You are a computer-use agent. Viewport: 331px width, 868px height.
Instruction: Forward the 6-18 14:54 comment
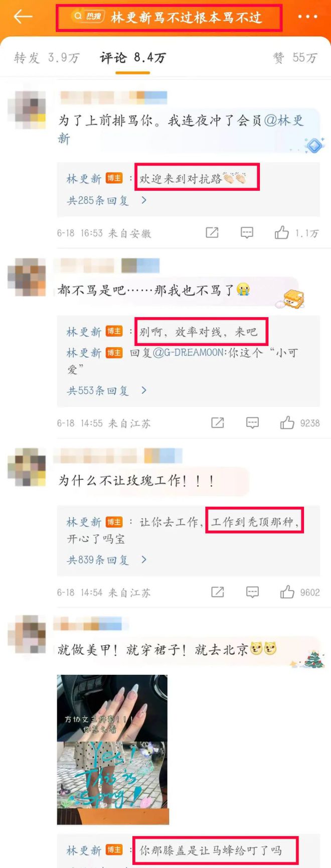point(218,592)
